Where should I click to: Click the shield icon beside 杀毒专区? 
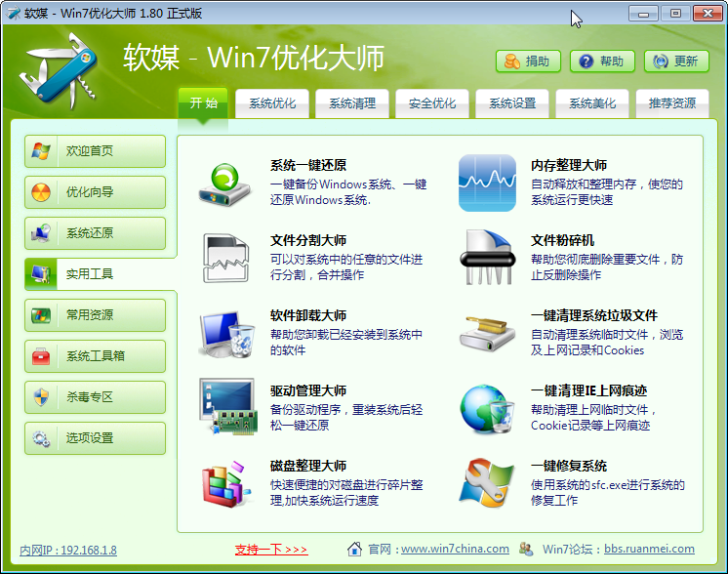41,397
